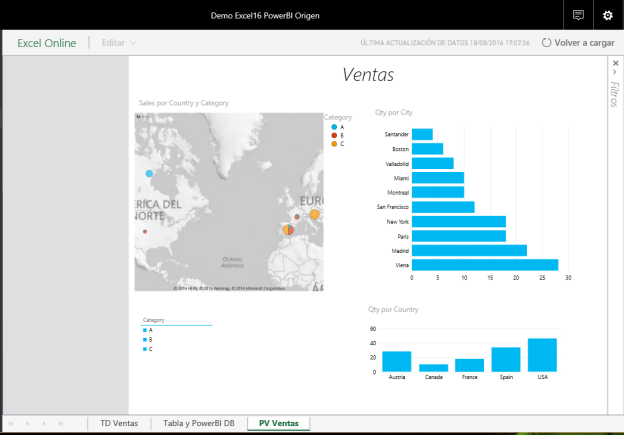The width and height of the screenshot is (624, 435).
Task: Toggle Category C in the slicer list
Action: tap(148, 349)
